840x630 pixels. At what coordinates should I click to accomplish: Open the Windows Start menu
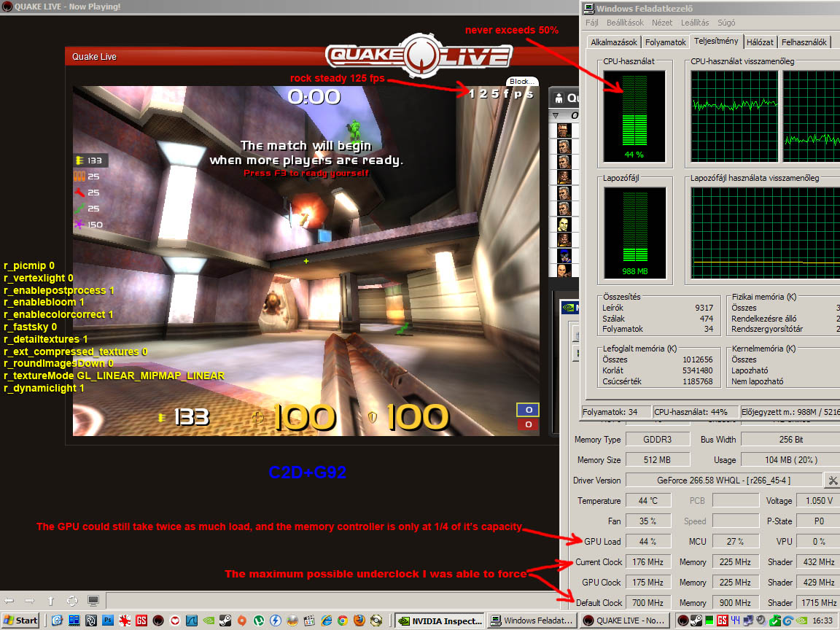pos(20,621)
